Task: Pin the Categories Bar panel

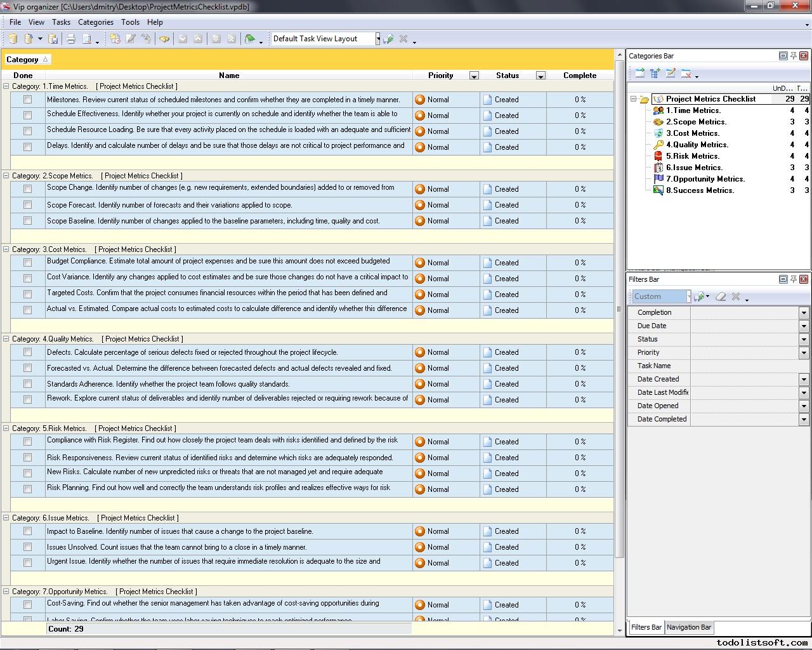Action: click(x=793, y=56)
